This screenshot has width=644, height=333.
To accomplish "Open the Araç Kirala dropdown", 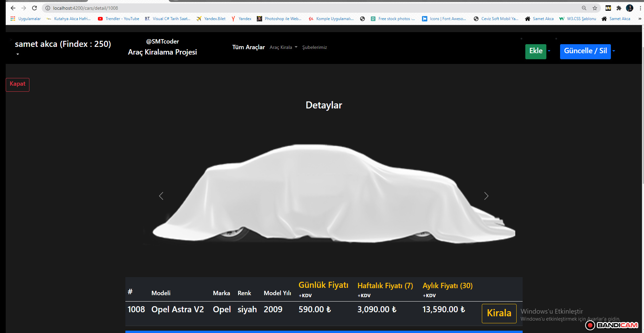I will (x=283, y=47).
